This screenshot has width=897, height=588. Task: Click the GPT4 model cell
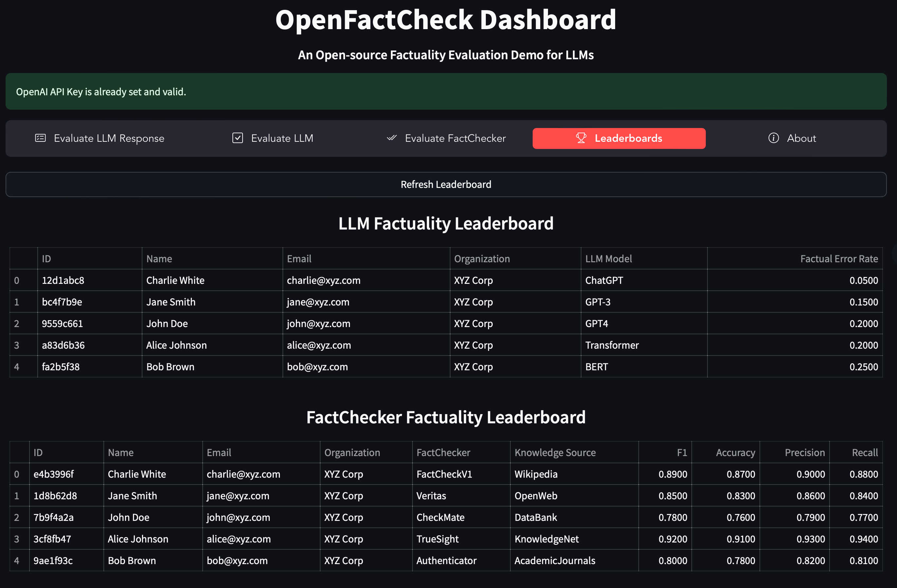coord(644,323)
